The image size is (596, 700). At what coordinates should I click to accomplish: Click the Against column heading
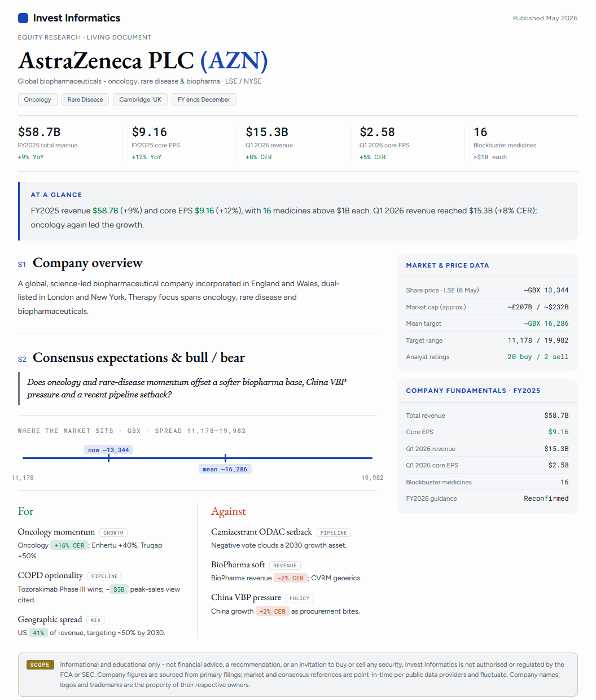point(229,511)
